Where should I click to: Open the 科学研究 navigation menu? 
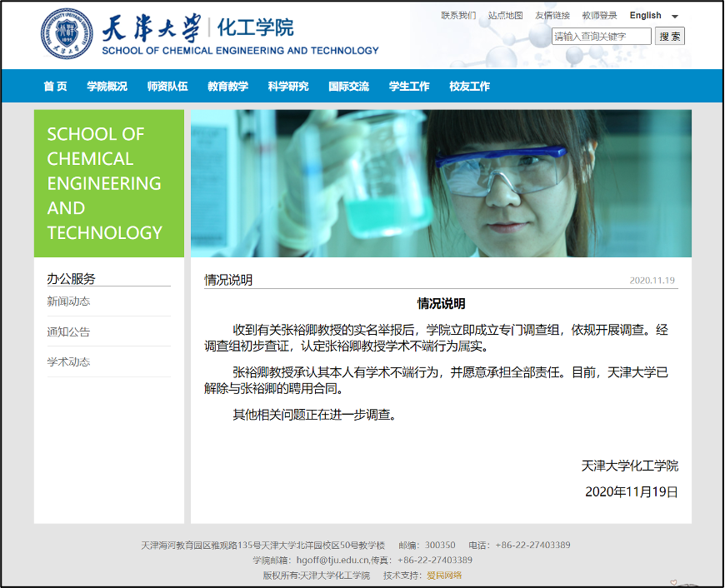point(288,86)
